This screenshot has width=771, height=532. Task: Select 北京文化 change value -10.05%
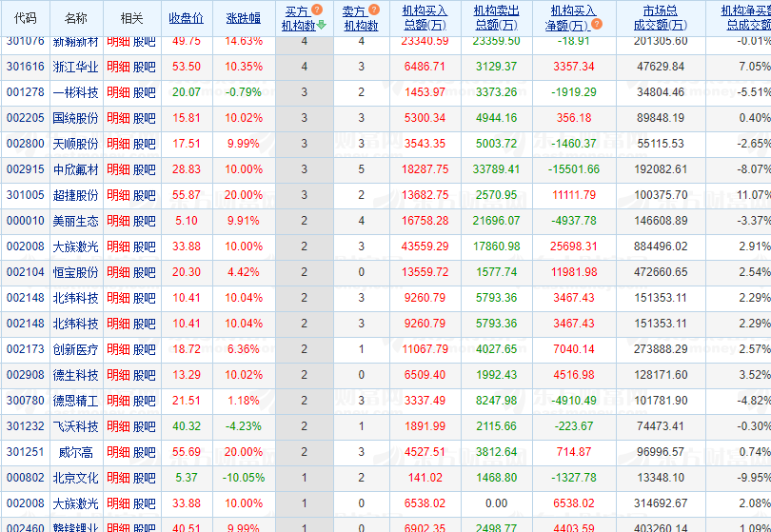(244, 478)
